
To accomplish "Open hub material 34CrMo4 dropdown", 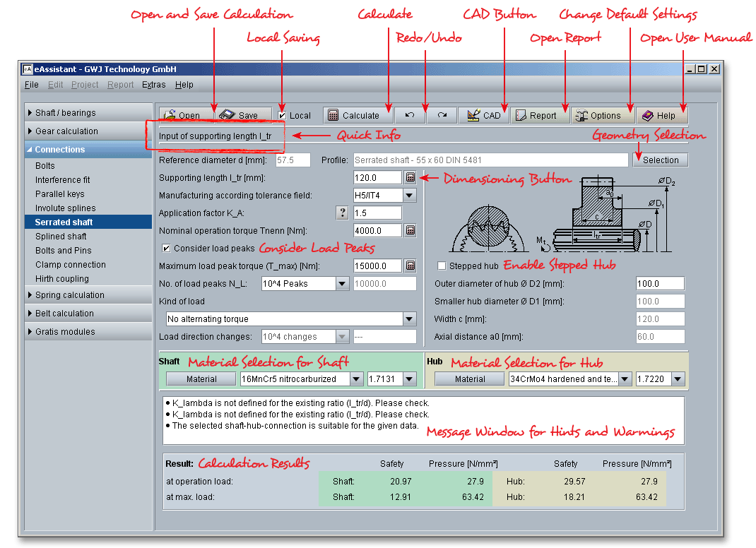I will click(625, 379).
